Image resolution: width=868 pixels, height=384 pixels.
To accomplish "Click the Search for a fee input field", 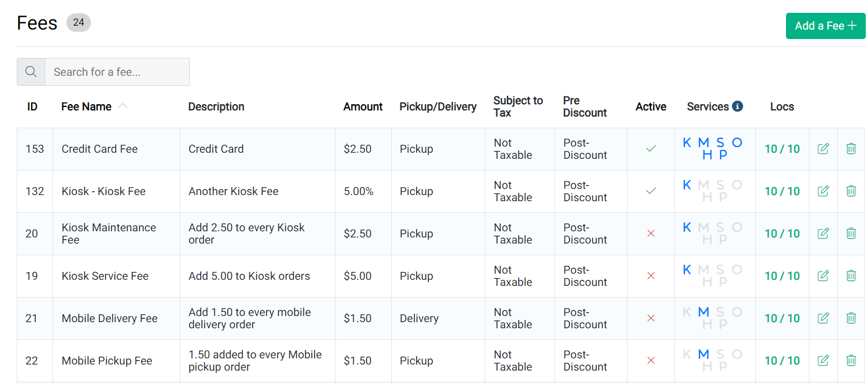I will (x=117, y=71).
